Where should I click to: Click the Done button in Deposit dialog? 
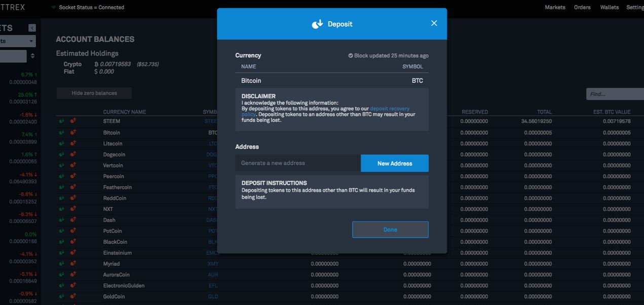pyautogui.click(x=390, y=230)
